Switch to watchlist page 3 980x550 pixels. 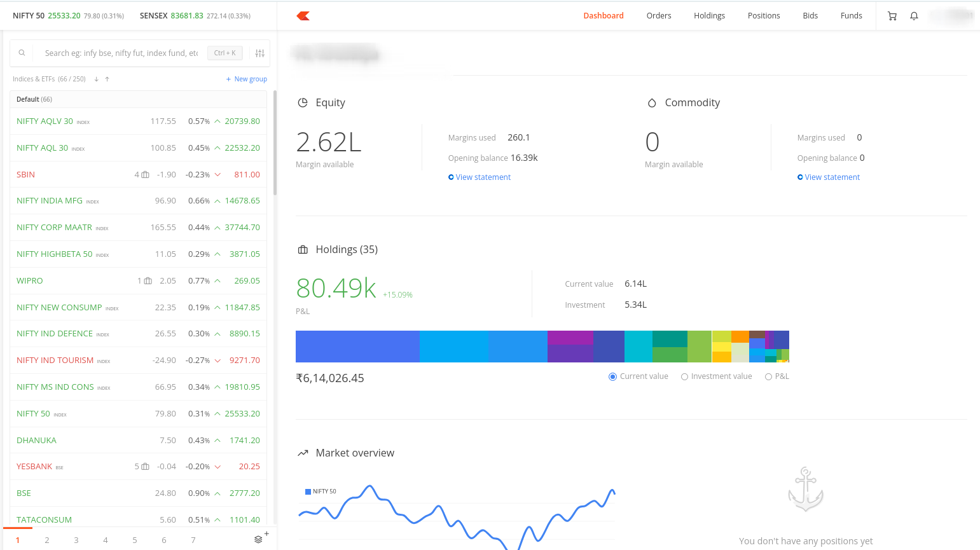(x=76, y=540)
